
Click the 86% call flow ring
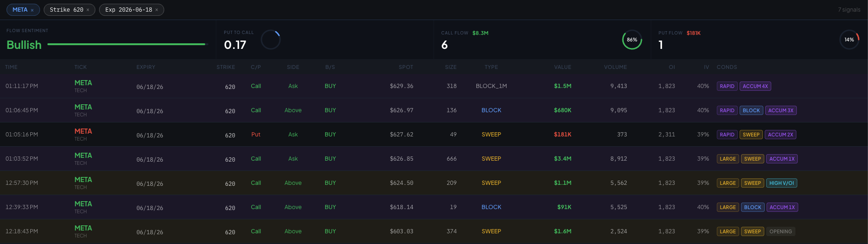click(x=632, y=40)
